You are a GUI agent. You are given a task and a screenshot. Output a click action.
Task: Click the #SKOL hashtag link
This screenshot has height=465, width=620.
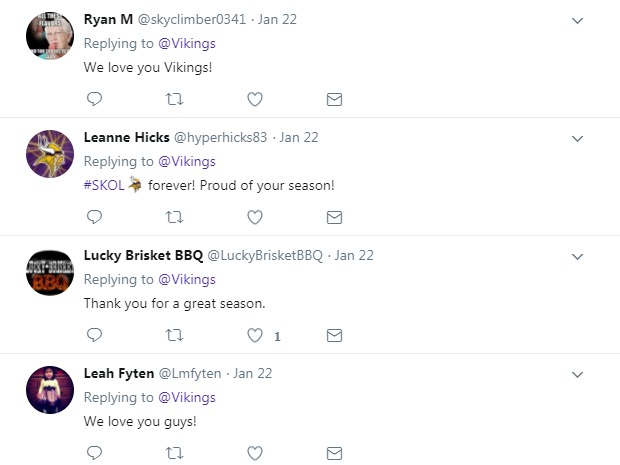click(104, 185)
